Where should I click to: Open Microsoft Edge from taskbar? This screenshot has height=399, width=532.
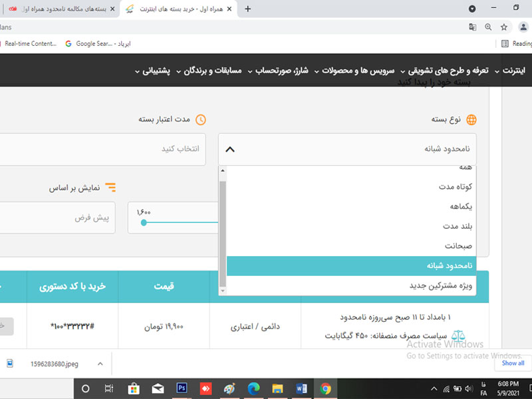253,388
